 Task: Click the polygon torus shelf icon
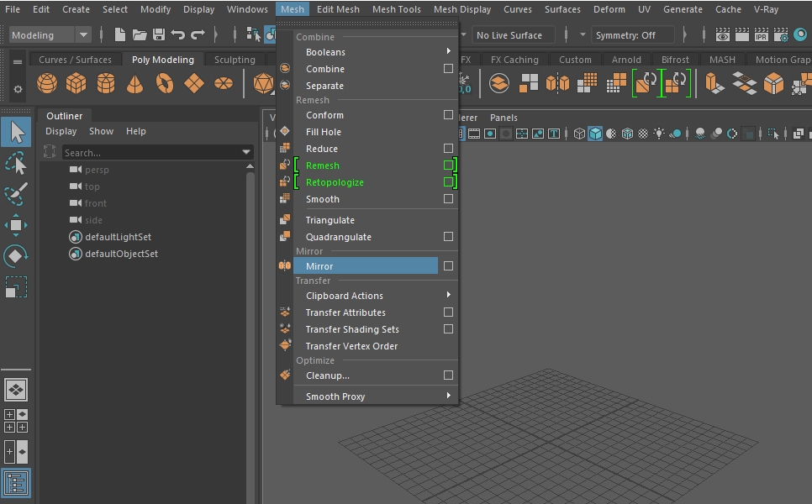click(165, 84)
